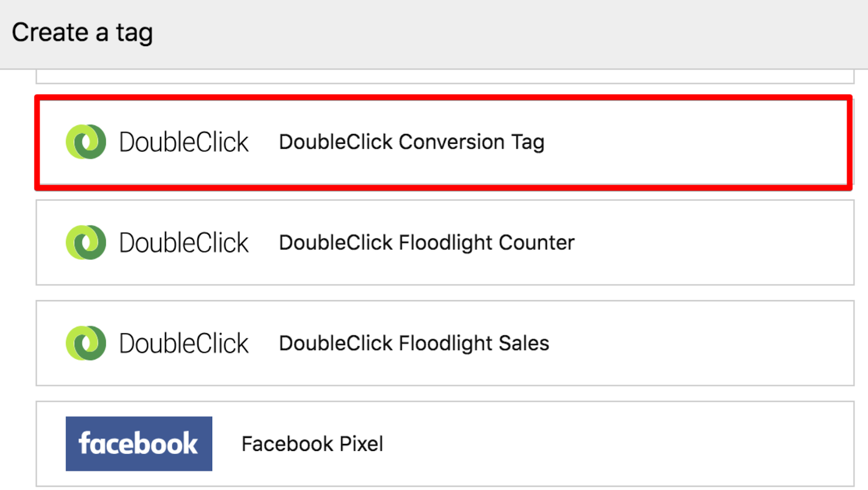The height and width of the screenshot is (490, 868).
Task: Click the green DoubleClick logo beside Floodlight Sales
Action: pos(86,343)
